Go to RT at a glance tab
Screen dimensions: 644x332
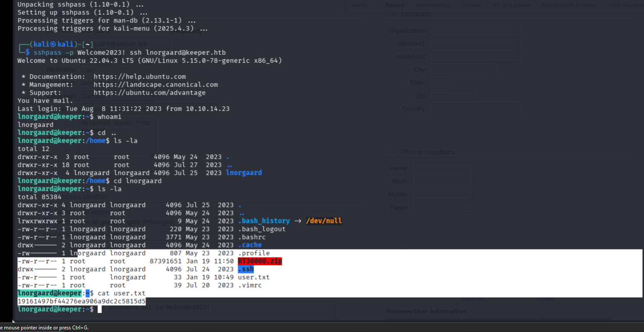[511, 5]
